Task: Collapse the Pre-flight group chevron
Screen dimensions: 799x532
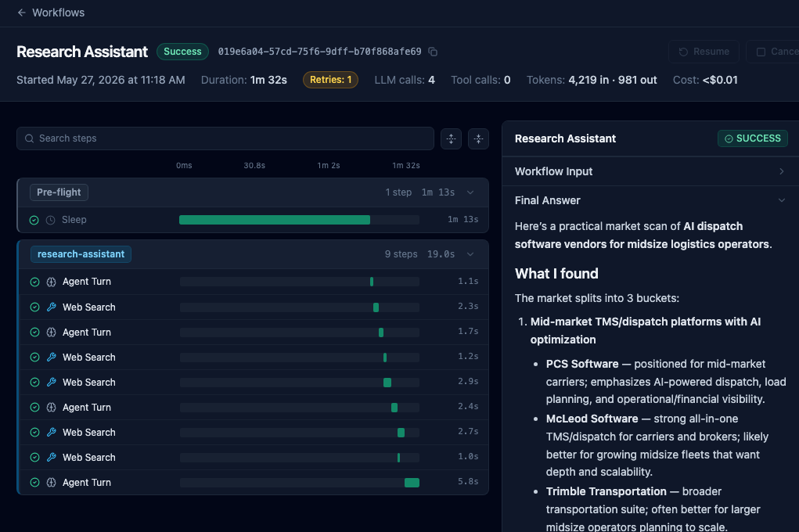Action: tap(470, 192)
